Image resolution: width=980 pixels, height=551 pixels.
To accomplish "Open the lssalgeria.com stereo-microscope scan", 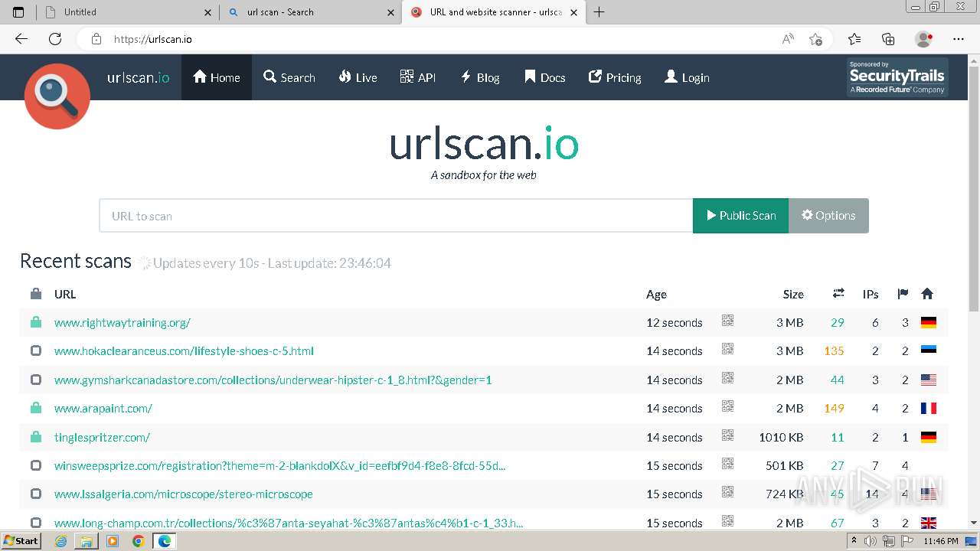I will tap(184, 494).
